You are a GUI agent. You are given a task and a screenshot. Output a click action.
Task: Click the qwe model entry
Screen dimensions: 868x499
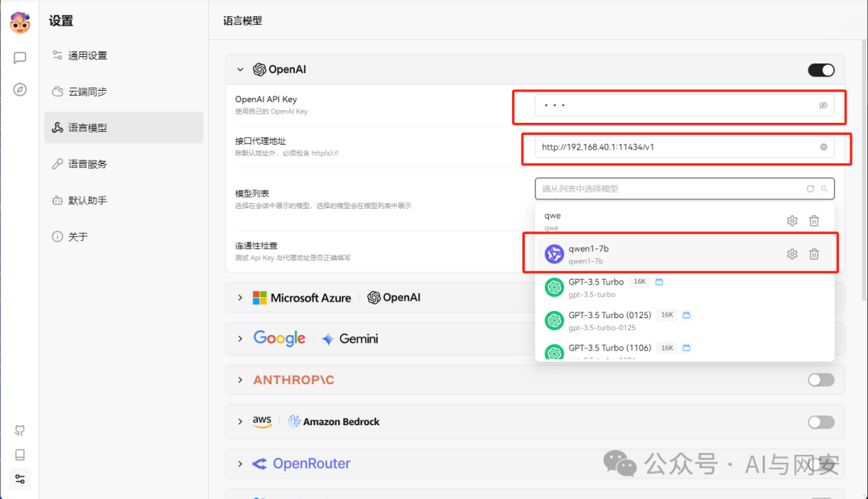coord(685,221)
